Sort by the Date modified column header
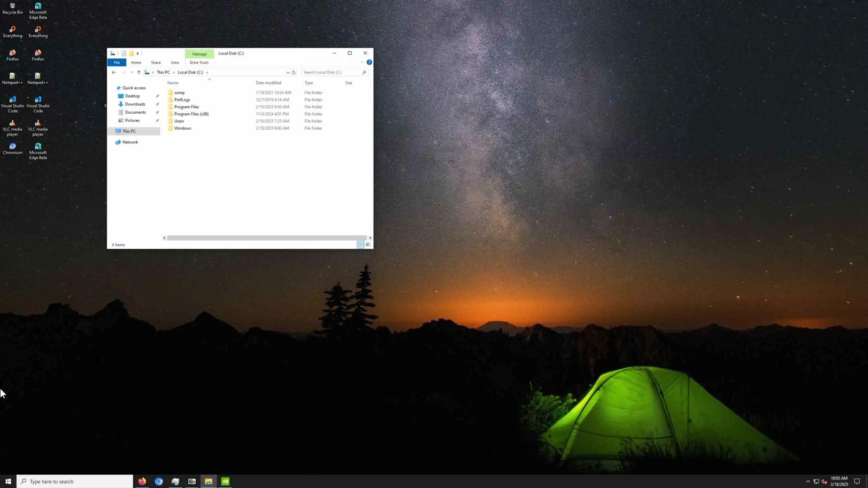The height and width of the screenshot is (488, 868). [x=268, y=83]
